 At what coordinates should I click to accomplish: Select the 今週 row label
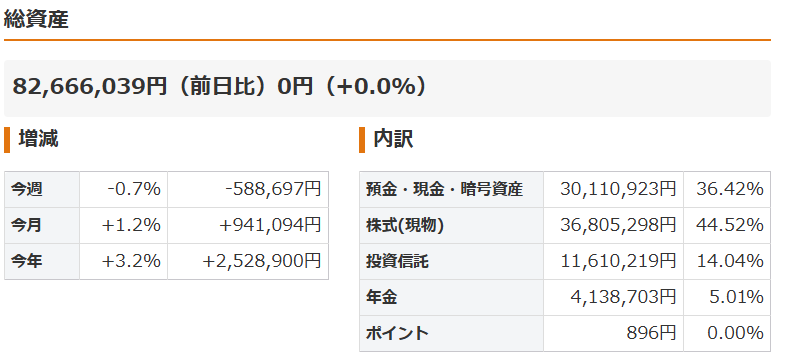click(42, 190)
